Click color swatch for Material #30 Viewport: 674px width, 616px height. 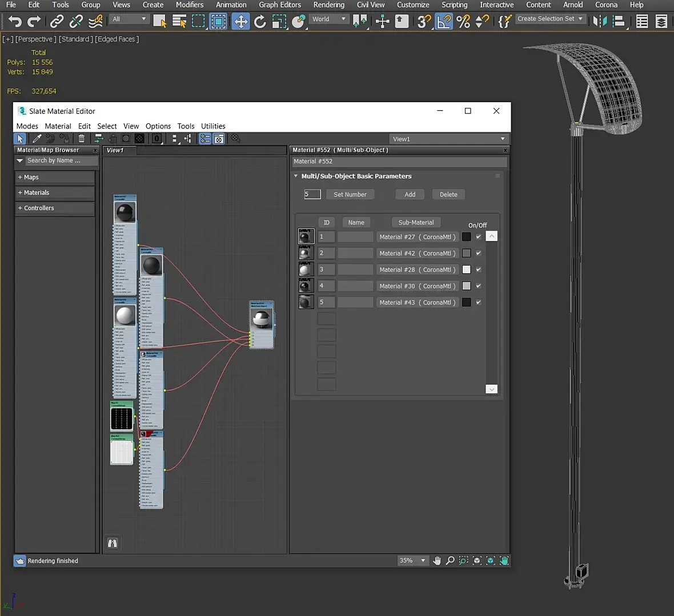click(x=467, y=286)
